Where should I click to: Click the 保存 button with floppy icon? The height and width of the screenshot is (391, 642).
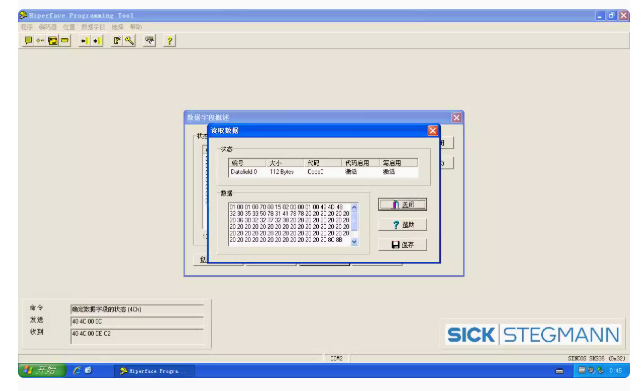(x=402, y=244)
